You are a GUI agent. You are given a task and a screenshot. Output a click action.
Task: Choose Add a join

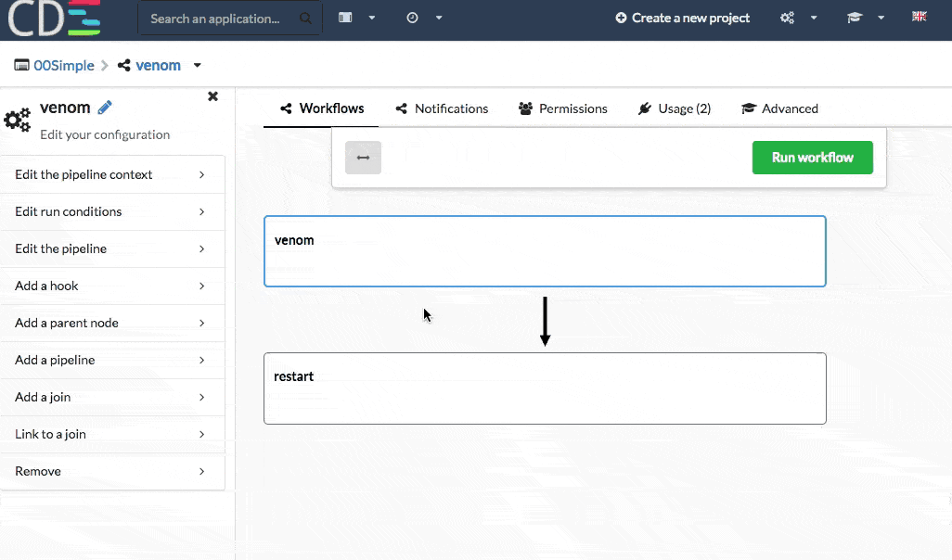pos(112,397)
